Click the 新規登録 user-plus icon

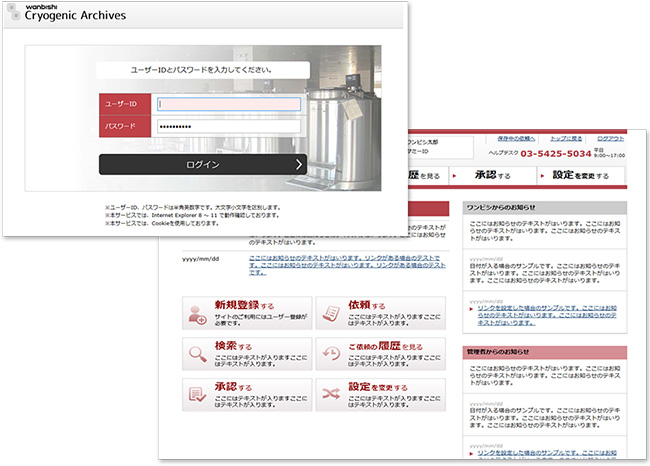(x=196, y=313)
